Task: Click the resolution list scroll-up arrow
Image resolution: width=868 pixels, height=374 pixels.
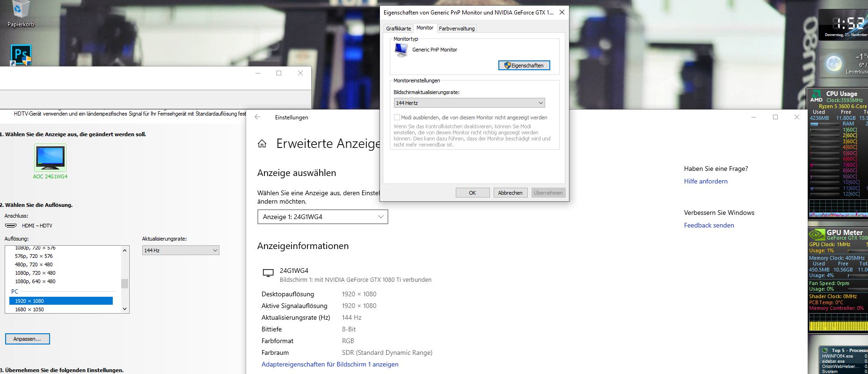Action: pos(124,250)
